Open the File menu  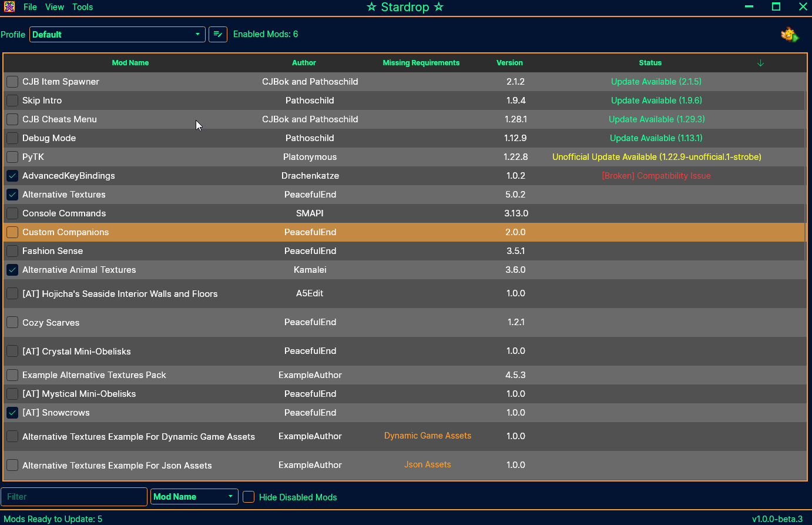click(30, 7)
